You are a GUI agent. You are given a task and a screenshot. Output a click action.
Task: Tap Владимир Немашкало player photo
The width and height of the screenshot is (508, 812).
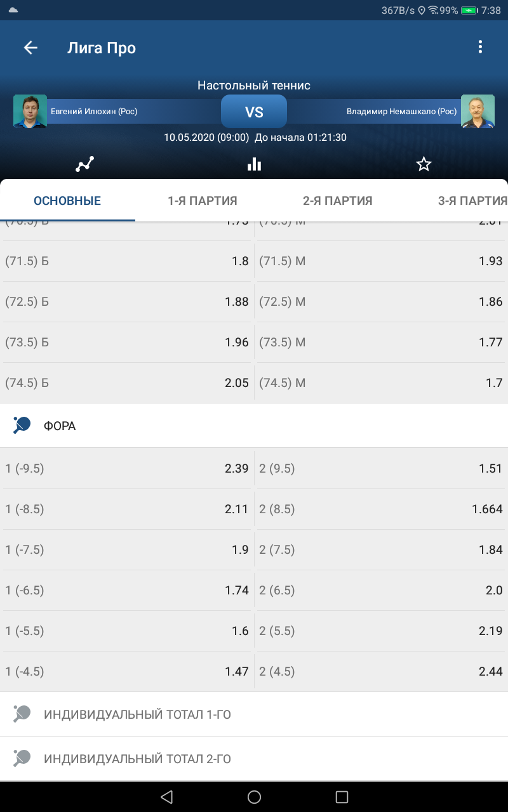coord(478,112)
